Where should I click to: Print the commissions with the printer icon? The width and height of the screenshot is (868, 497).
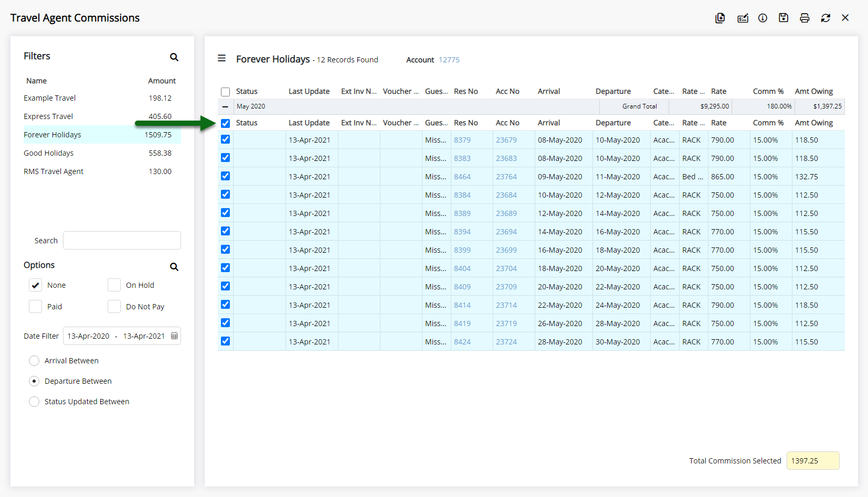click(805, 18)
